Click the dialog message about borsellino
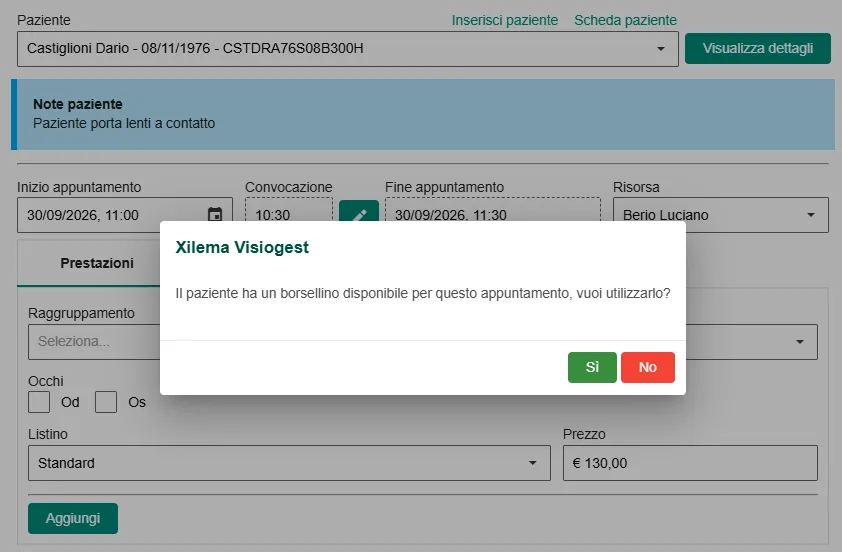The image size is (842, 552). [423, 294]
